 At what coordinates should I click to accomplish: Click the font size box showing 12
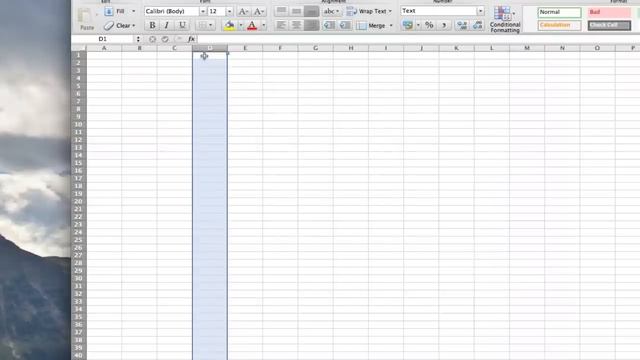tap(216, 11)
